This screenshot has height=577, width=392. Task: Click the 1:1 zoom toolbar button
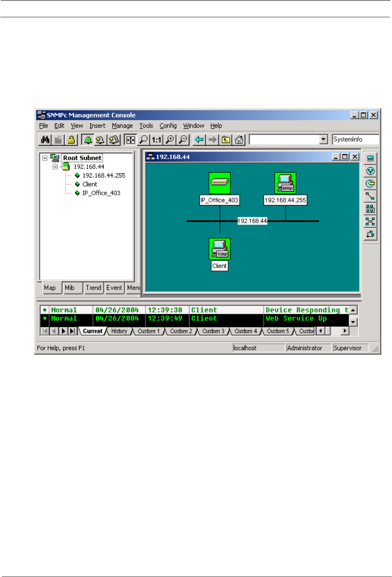[x=156, y=140]
